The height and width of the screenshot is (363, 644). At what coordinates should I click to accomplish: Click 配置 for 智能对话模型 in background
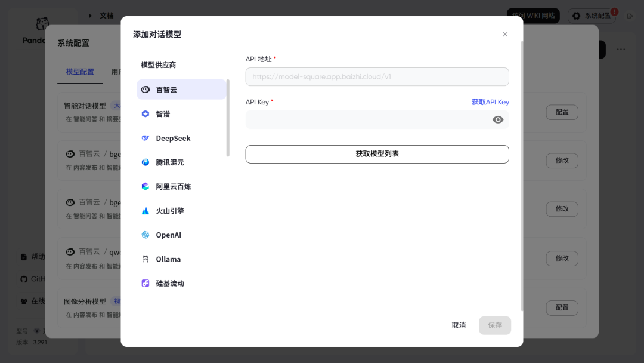click(562, 112)
